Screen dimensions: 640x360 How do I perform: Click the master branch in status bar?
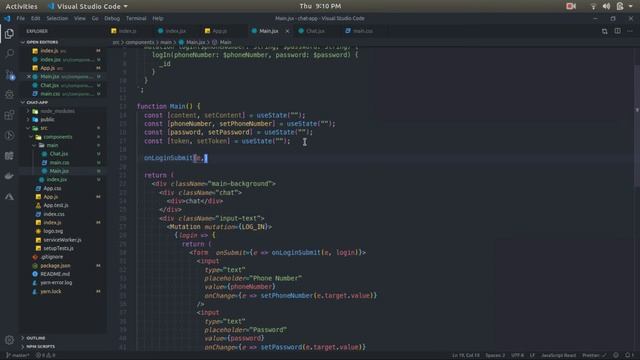(x=18, y=355)
